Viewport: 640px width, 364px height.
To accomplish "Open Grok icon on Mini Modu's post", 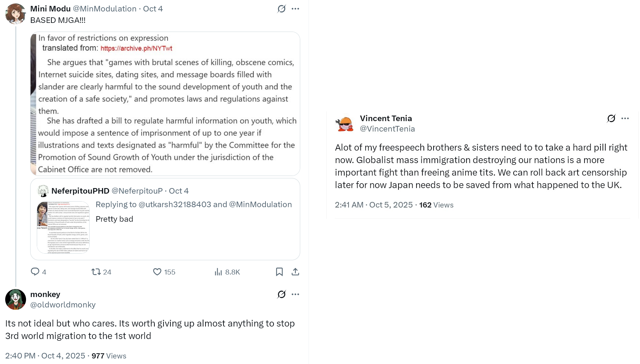I will click(x=281, y=9).
